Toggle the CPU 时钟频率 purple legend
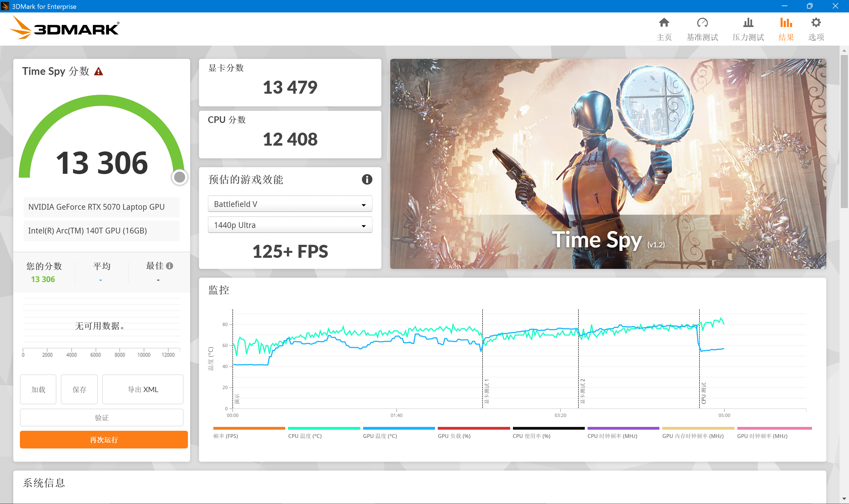 pos(623,433)
